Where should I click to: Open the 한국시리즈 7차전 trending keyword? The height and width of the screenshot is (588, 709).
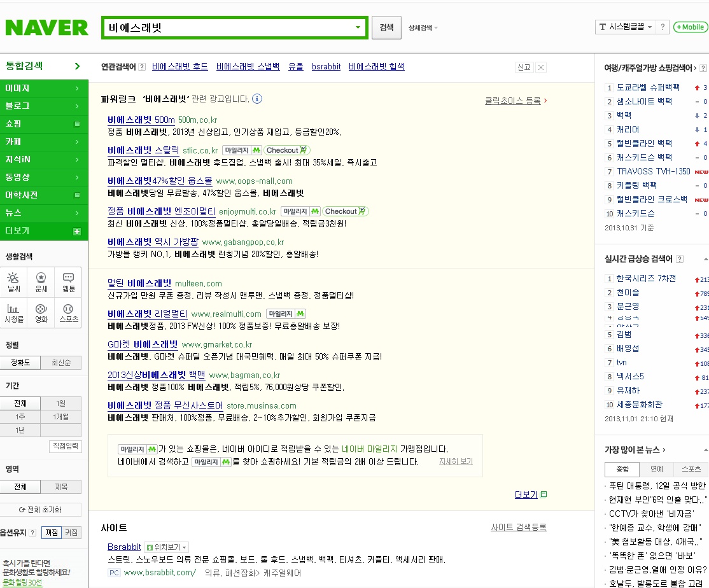646,278
